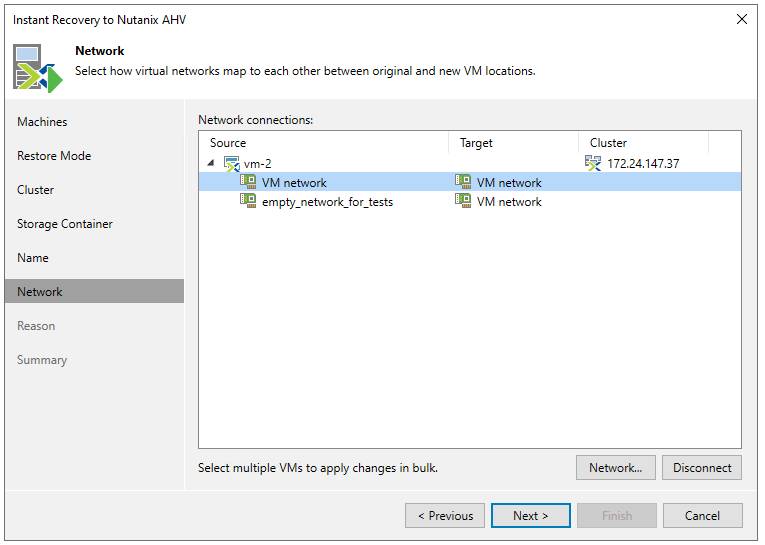Screen dimensions: 765x545
Task: Jump to the Summary step
Action: point(42,360)
